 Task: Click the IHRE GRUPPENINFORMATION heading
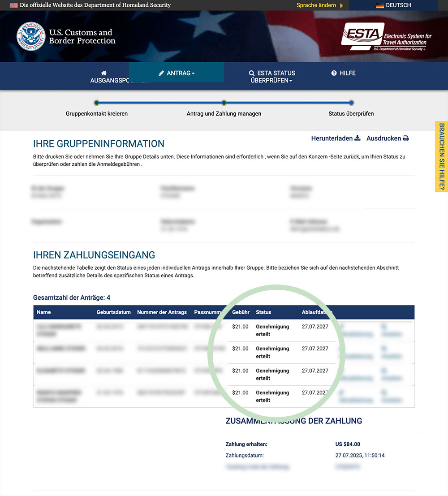pos(99,144)
